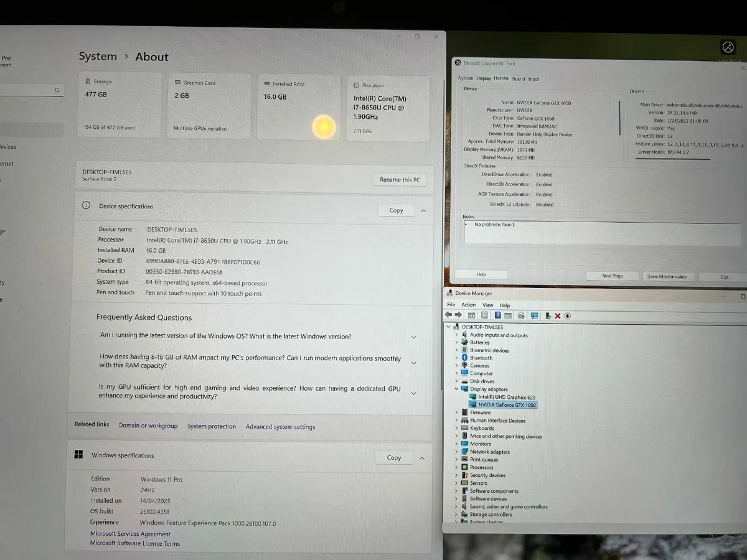The image size is (747, 560).
Task: Collapse the Device specifications section chevron
Action: coord(423,210)
